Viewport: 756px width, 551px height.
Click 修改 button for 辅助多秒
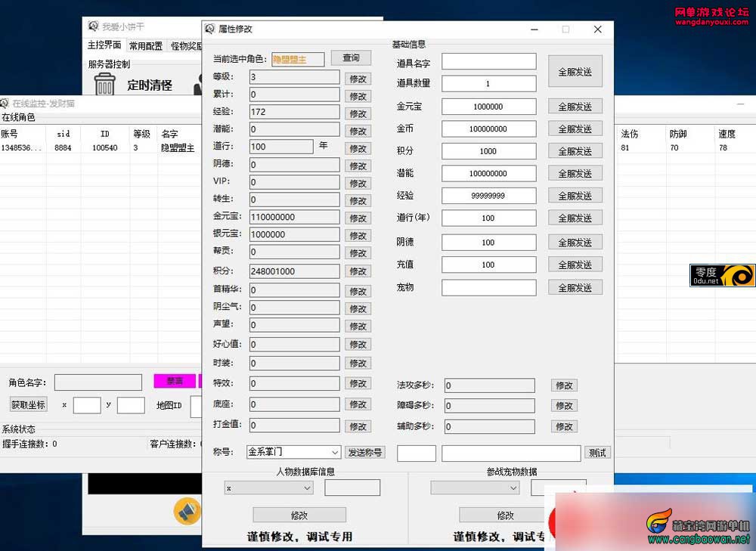[564, 426]
